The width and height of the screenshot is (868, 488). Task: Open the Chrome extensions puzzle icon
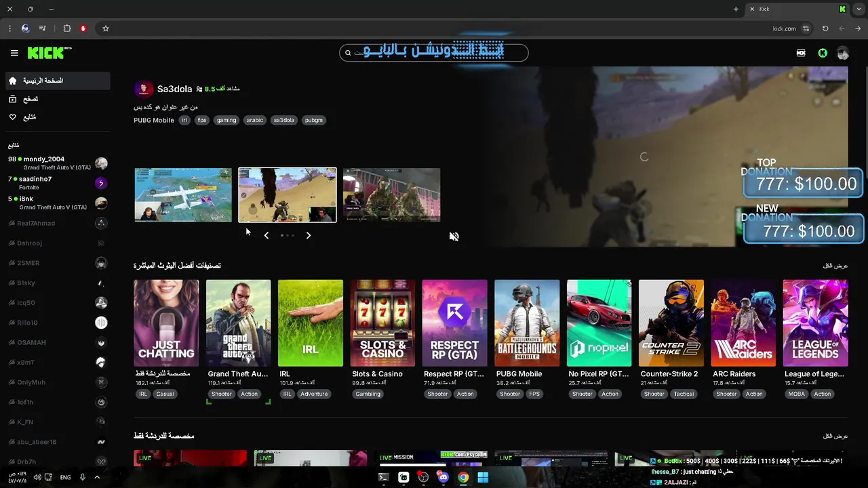pyautogui.click(x=66, y=28)
